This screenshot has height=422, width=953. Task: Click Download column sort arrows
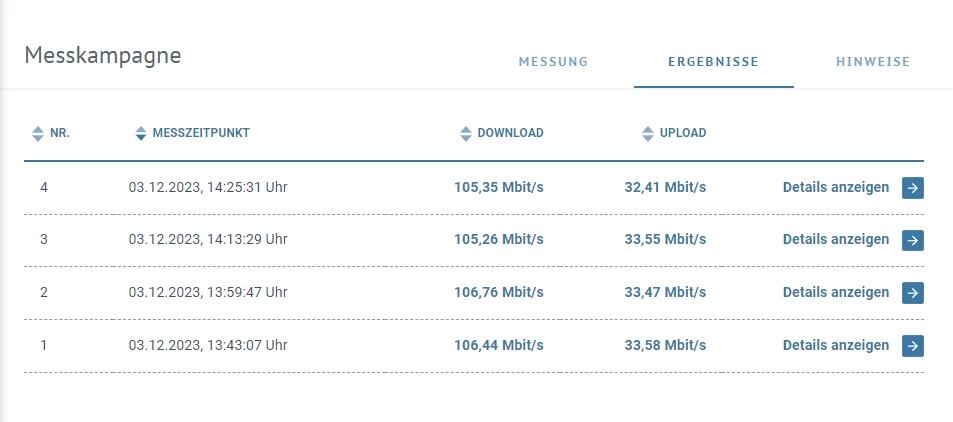465,133
